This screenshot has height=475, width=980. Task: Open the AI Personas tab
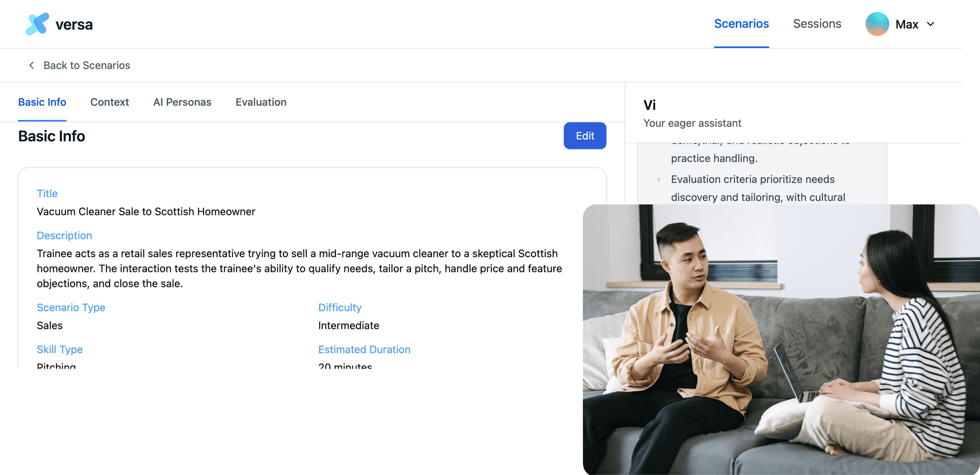tap(182, 102)
